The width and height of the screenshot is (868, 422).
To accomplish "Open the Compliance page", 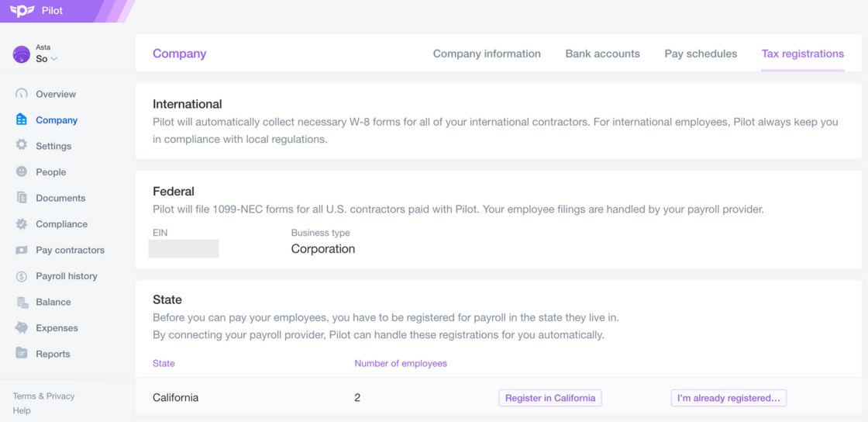I will pos(61,223).
